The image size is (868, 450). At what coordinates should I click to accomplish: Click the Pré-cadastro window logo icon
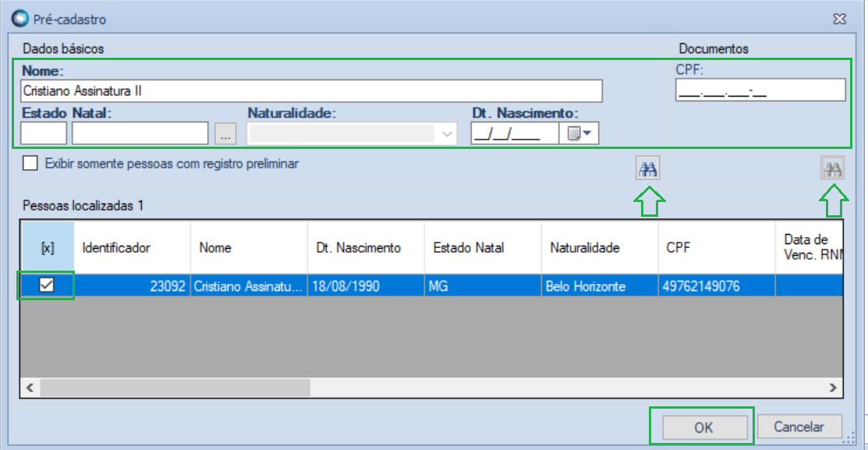click(20, 18)
